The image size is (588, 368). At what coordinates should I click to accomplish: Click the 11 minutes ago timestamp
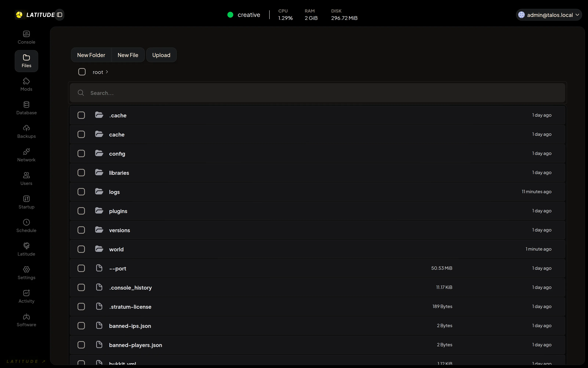537,192
